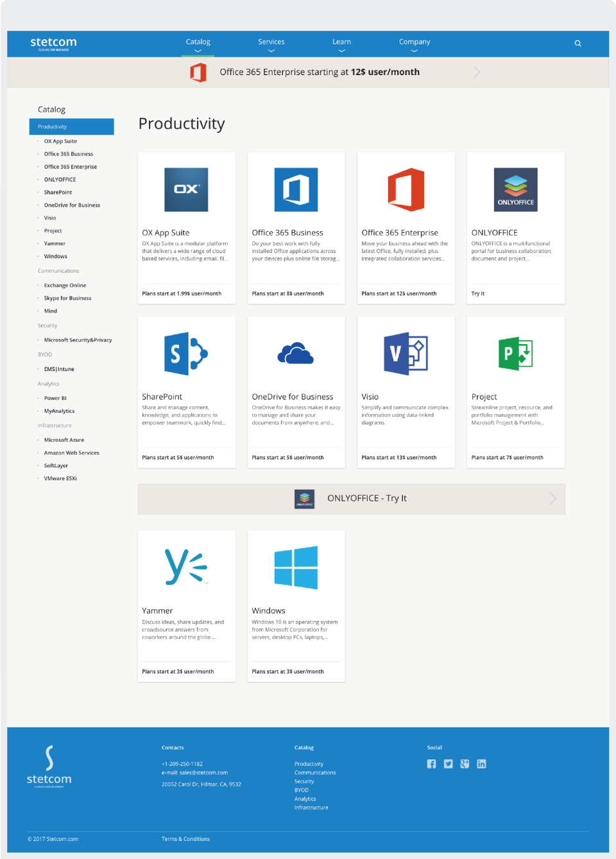Click the Microsoft Project icon
The image size is (616, 859).
point(515,353)
